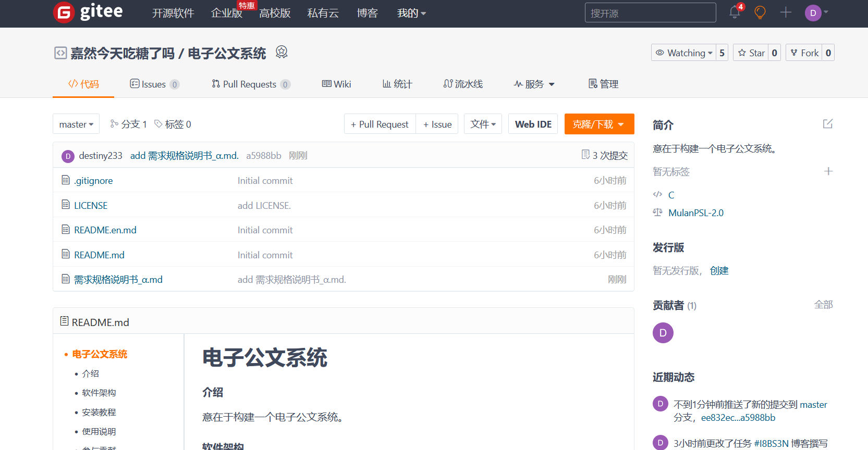
Task: Open 开源软件 in top navigation
Action: 173,13
